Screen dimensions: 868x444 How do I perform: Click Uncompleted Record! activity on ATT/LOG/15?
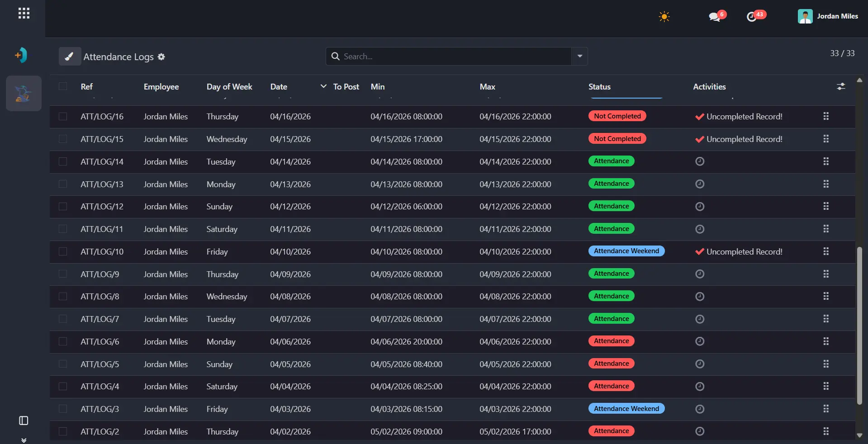(x=739, y=139)
